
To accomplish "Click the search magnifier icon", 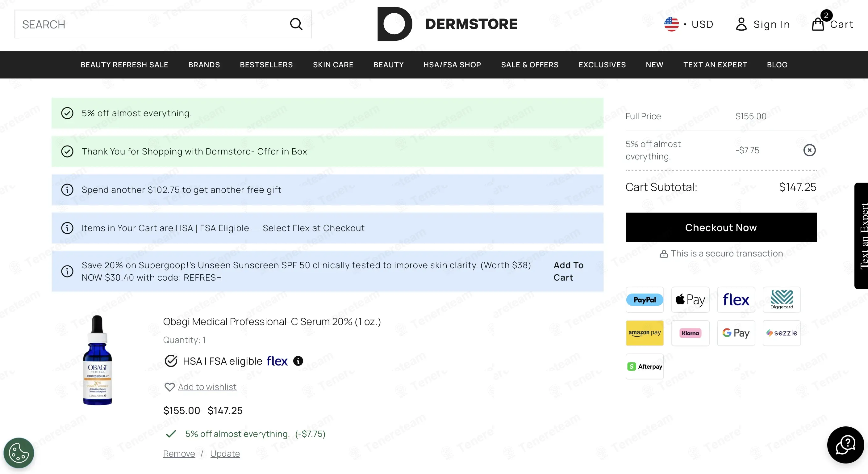I will point(296,24).
